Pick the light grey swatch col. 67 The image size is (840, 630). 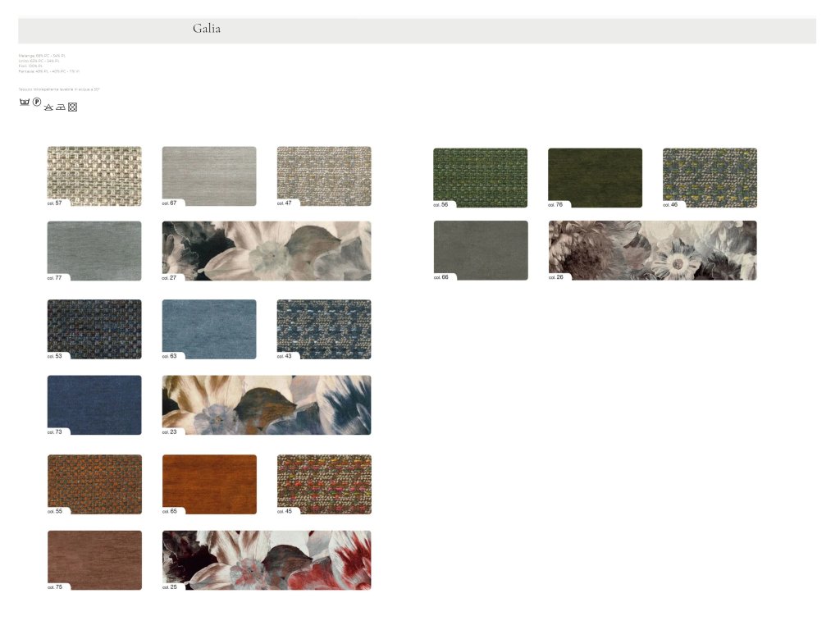click(209, 176)
